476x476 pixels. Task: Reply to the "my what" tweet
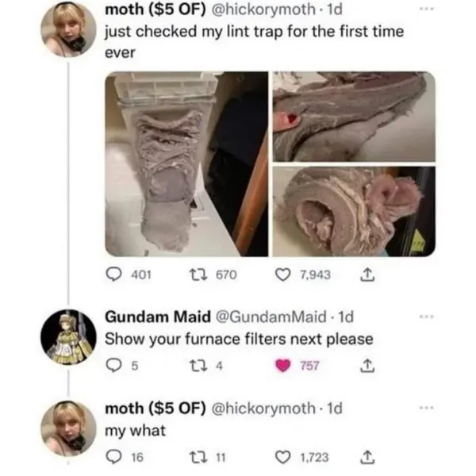coord(113,456)
